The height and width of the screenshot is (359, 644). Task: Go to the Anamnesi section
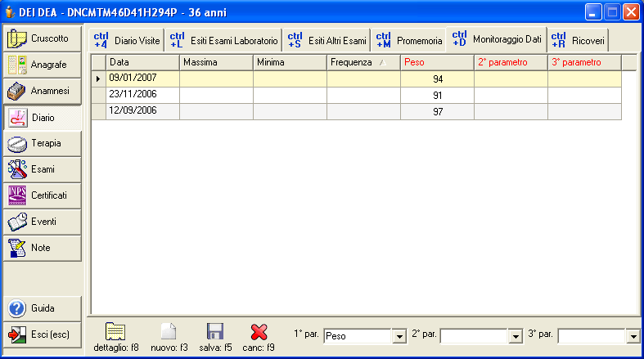click(43, 91)
